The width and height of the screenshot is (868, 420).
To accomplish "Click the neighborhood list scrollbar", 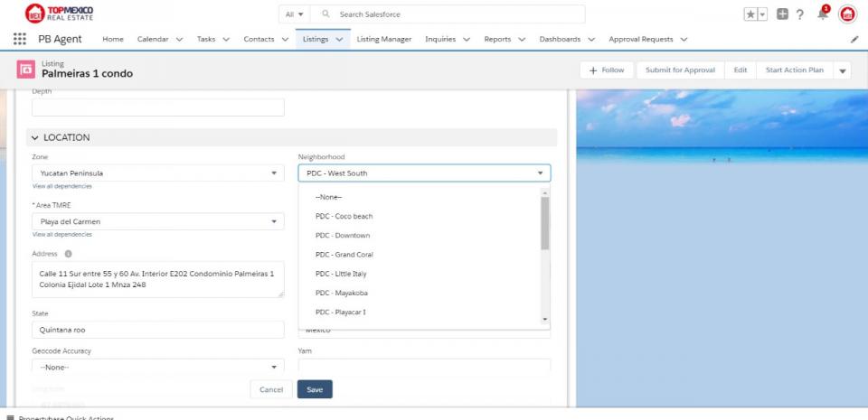I will [544, 223].
